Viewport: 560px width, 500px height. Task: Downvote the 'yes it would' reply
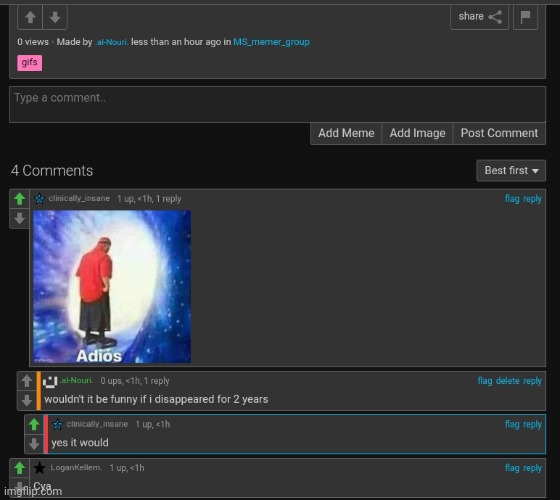(34, 444)
